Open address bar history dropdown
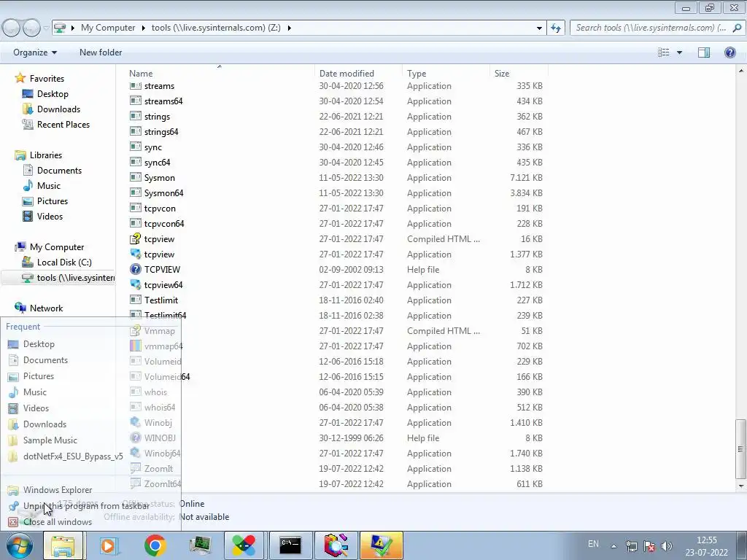 (x=539, y=28)
